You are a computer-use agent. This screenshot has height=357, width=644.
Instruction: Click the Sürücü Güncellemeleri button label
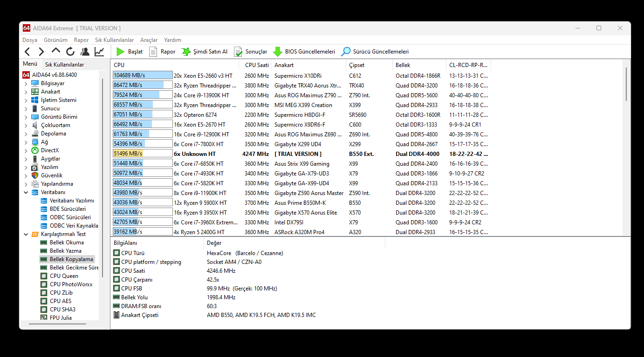[381, 52]
